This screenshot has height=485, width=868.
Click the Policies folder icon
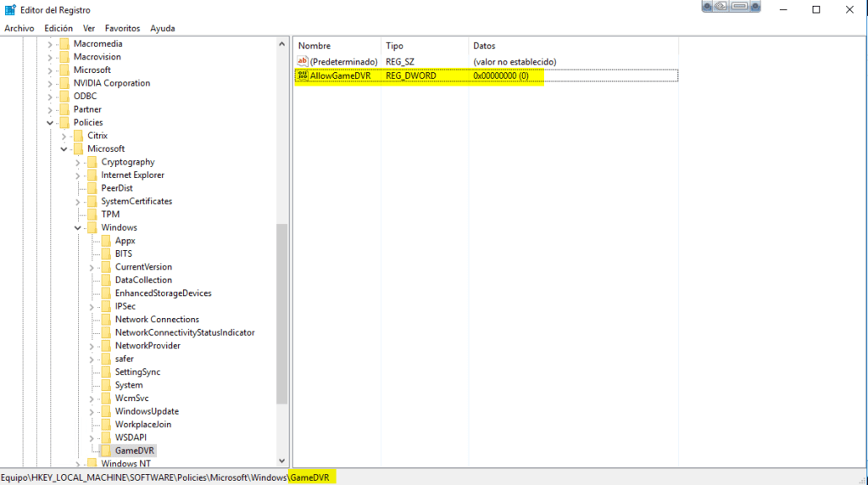click(x=64, y=122)
